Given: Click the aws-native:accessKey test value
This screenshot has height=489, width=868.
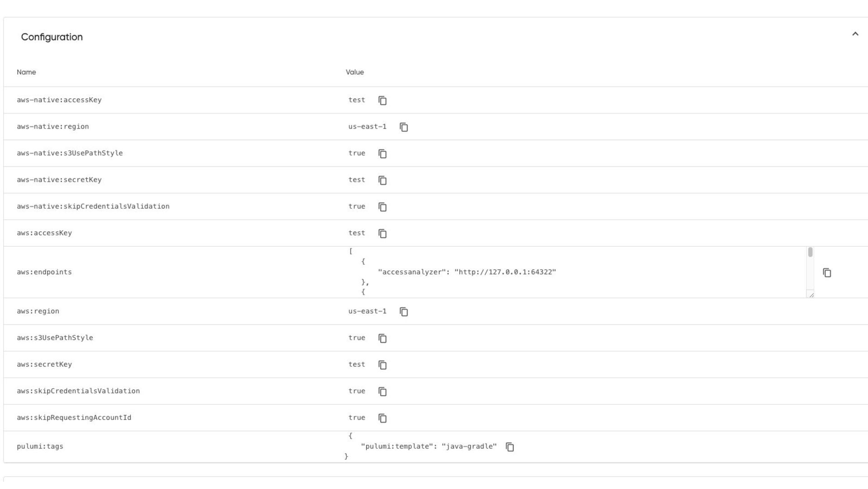Looking at the screenshot, I should 357,100.
